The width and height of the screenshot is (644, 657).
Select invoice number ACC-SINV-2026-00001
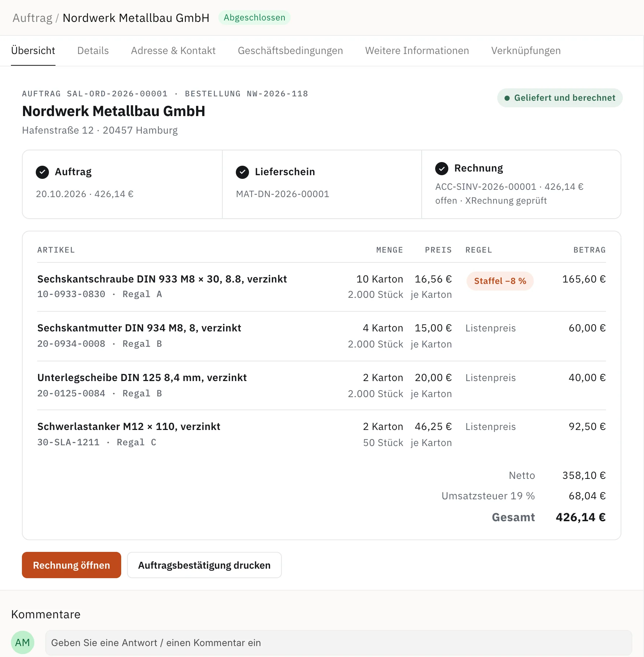[x=486, y=187]
